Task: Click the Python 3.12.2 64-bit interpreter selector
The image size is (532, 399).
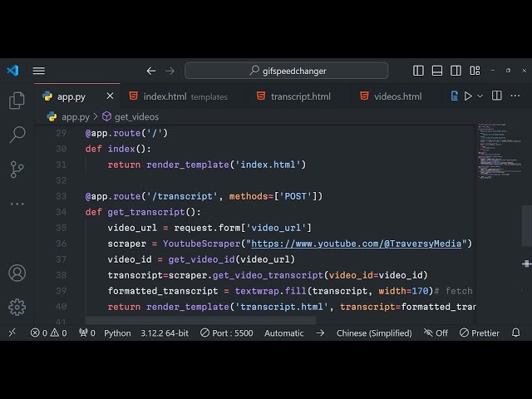Action: (x=158, y=332)
